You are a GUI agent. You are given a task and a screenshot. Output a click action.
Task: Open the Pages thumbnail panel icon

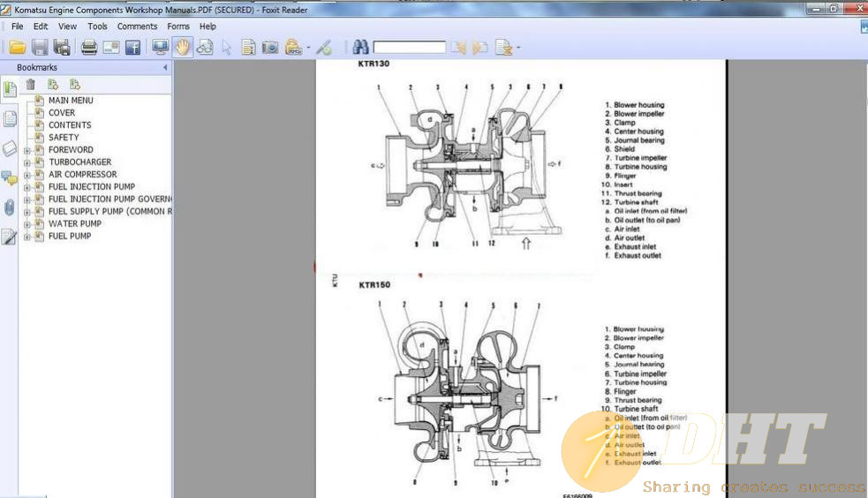point(10,119)
